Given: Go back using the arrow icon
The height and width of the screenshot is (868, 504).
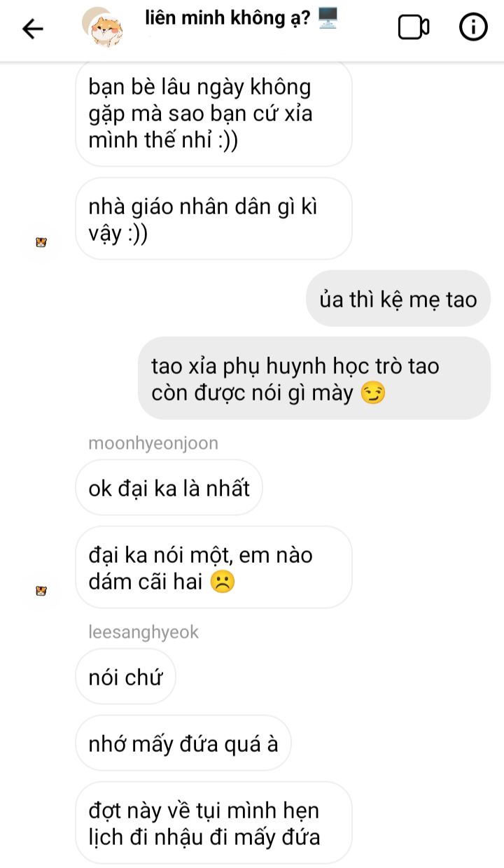Looking at the screenshot, I should click(32, 29).
